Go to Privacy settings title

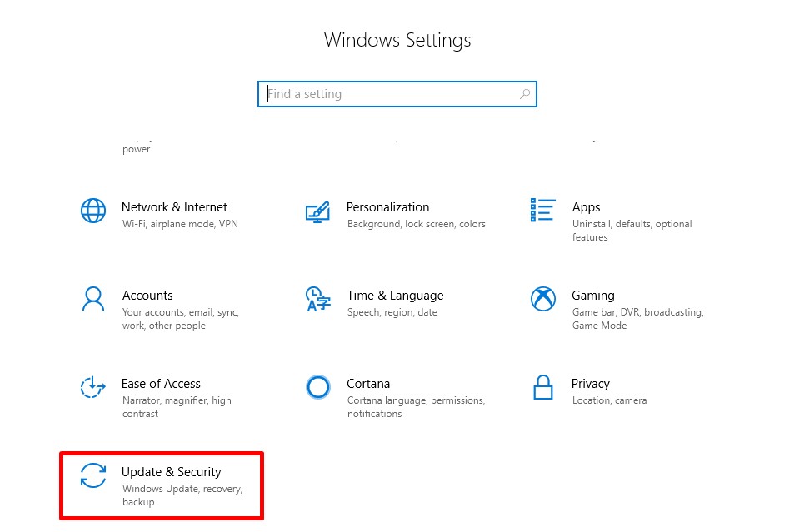[590, 384]
